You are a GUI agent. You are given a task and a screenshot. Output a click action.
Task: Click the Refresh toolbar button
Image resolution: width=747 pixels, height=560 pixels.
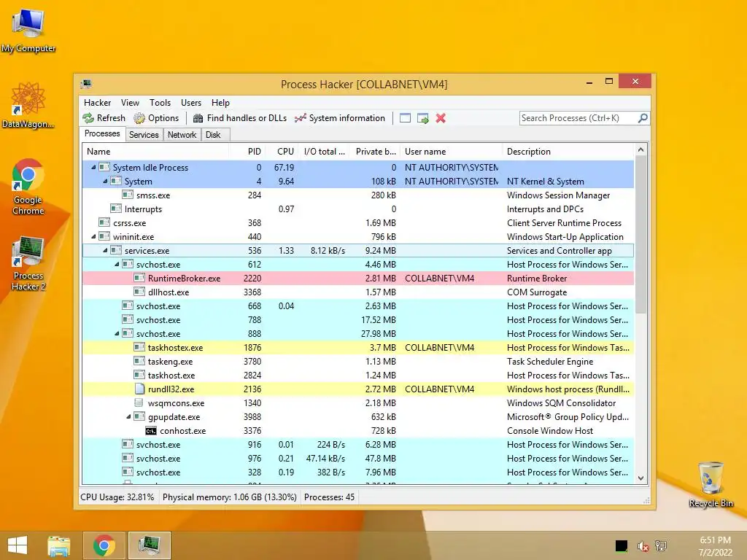[104, 118]
